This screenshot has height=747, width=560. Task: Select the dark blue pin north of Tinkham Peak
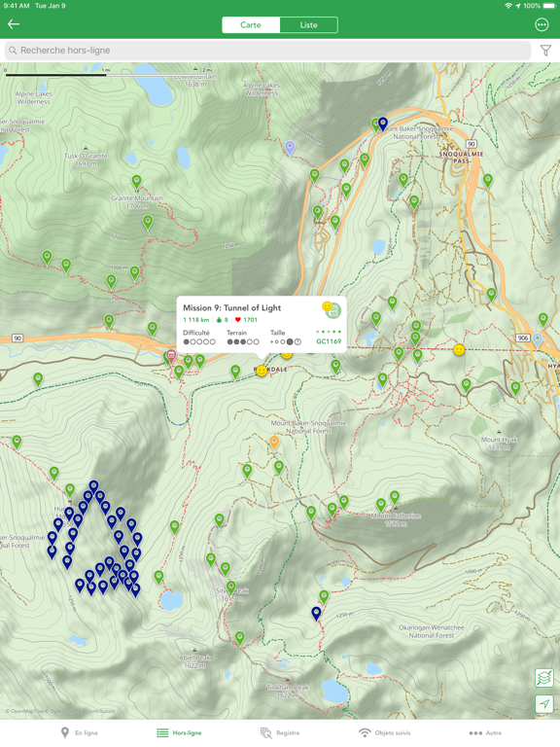click(316, 613)
